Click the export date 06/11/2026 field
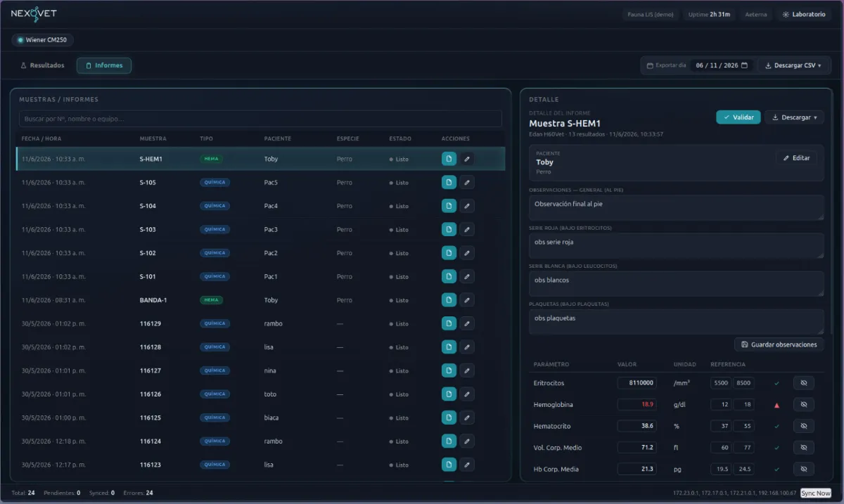Image resolution: width=844 pixels, height=504 pixels. (722, 65)
